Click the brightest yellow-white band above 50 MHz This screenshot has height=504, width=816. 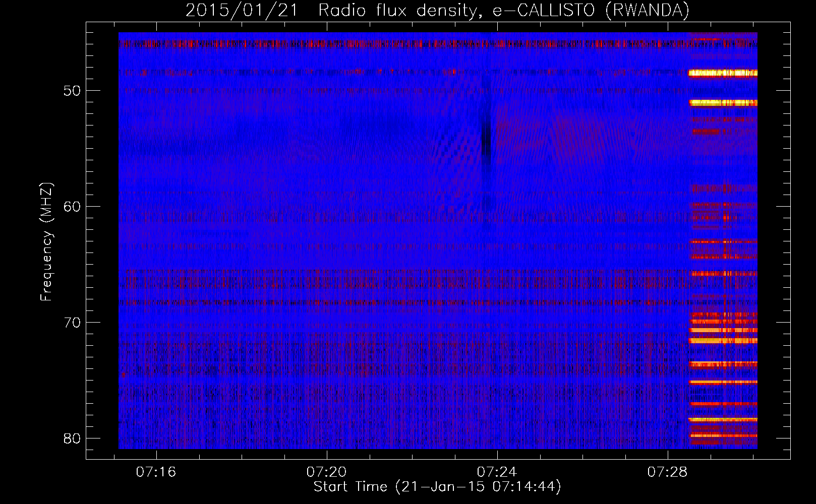tap(723, 73)
